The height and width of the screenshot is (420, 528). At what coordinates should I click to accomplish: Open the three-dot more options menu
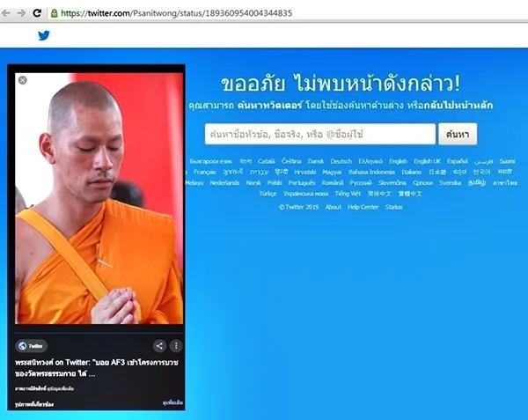tap(176, 345)
